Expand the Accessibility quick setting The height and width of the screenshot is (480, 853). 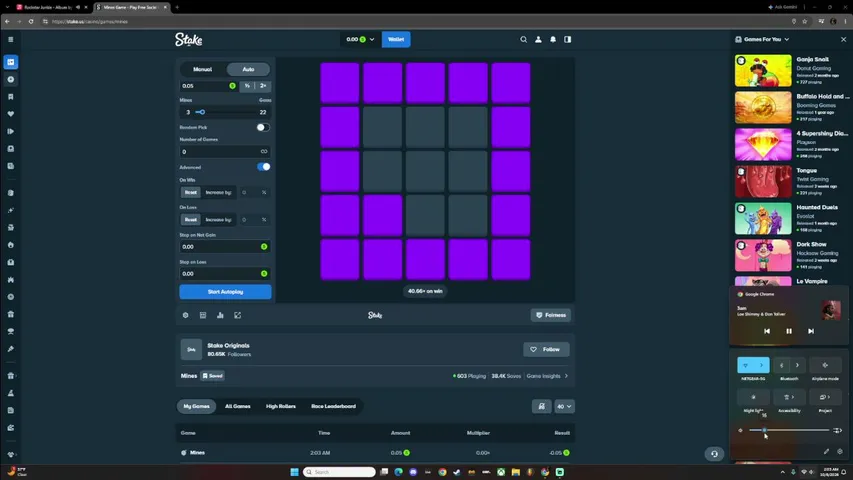point(789,397)
